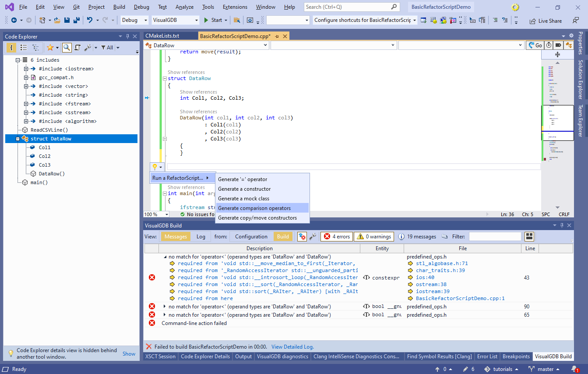Toggle the Messages view button
The width and height of the screenshot is (588, 374).
point(176,237)
